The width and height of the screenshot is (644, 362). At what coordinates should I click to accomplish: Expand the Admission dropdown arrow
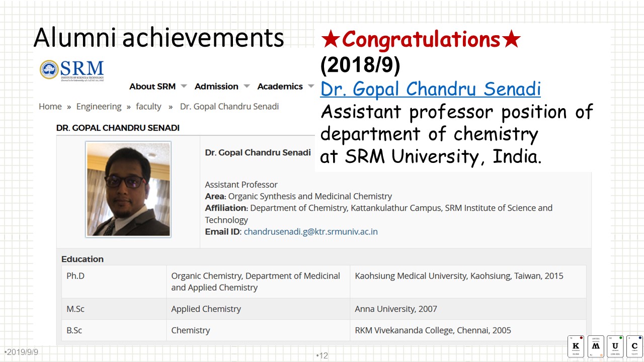pos(247,86)
